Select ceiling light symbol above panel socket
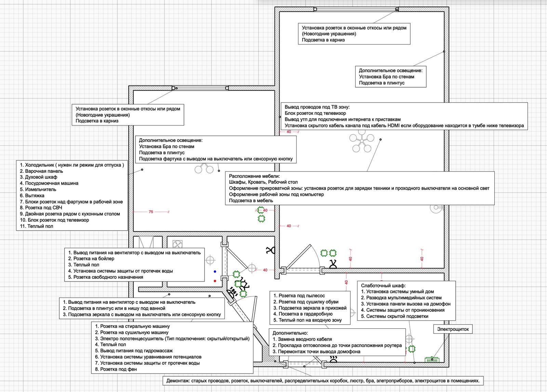The width and height of the screenshot is (547, 392). (410, 339)
